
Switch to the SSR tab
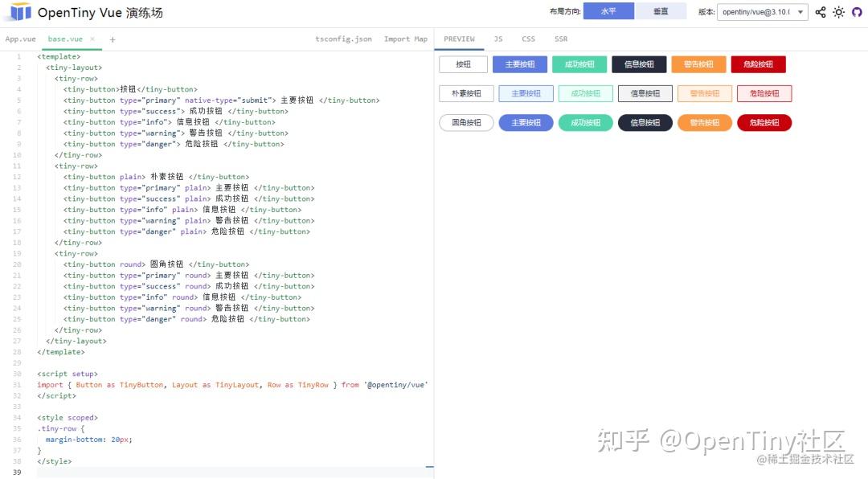point(560,39)
